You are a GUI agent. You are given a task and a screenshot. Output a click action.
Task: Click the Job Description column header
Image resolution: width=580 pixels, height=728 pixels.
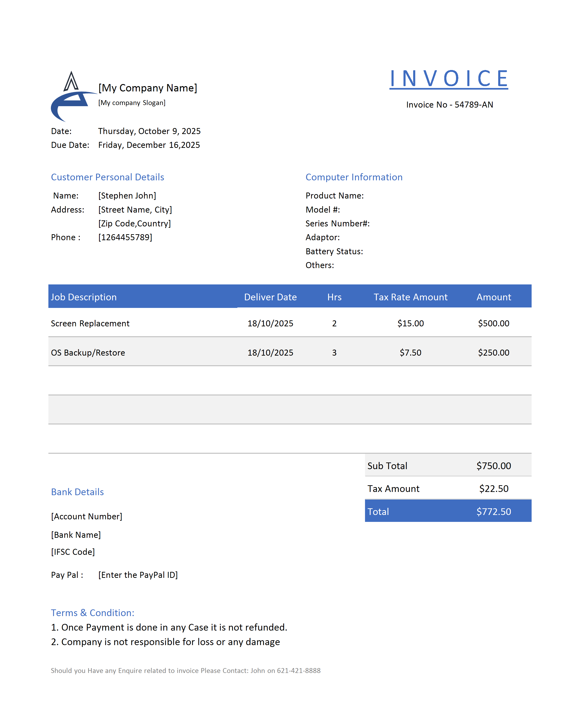84,297
